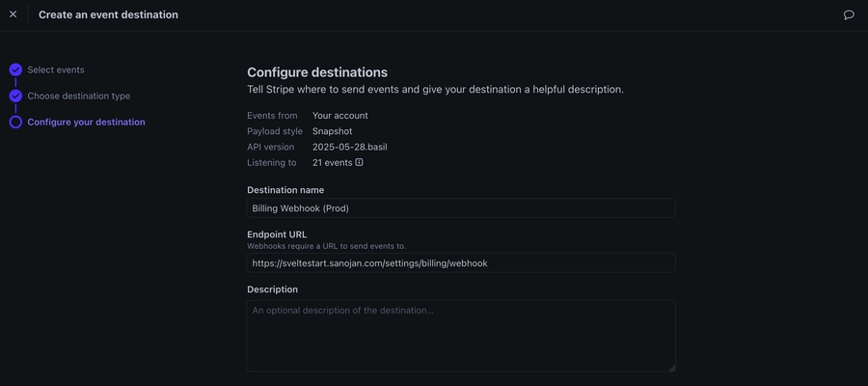Show info for 21 events icon
868x386 pixels.
[x=360, y=162]
